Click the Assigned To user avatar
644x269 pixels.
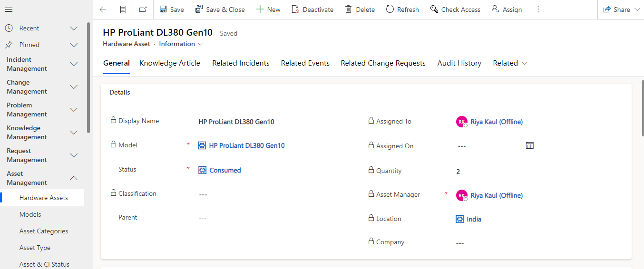[x=462, y=122]
